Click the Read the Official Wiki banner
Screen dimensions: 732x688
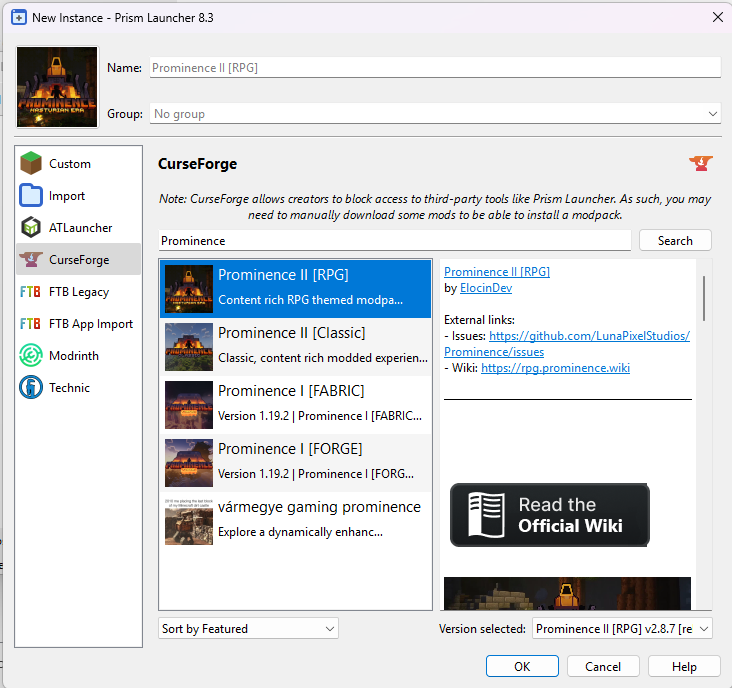pos(549,515)
